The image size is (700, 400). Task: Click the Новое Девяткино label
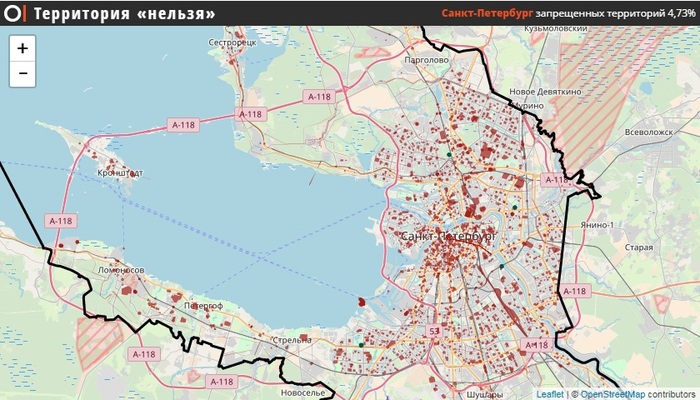[546, 92]
